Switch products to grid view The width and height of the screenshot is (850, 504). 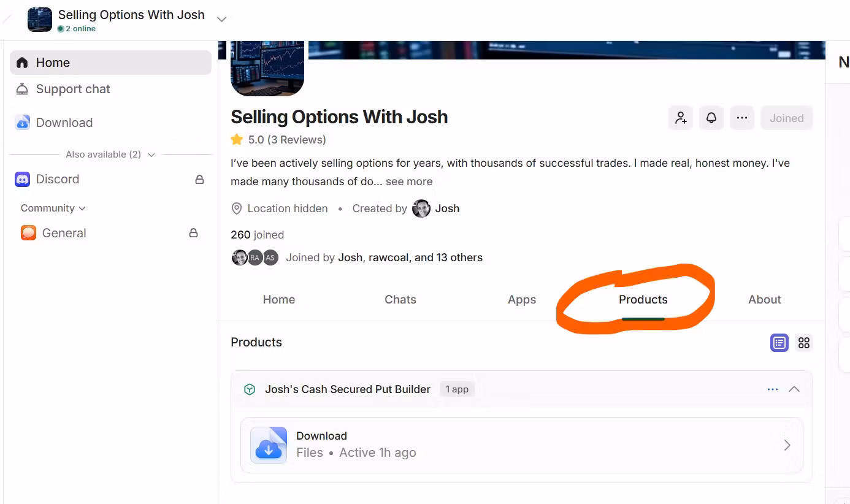804,343
